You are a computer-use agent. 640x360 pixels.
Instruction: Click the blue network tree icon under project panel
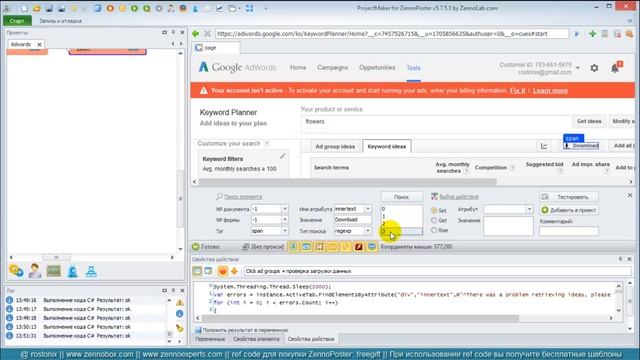click(91, 271)
